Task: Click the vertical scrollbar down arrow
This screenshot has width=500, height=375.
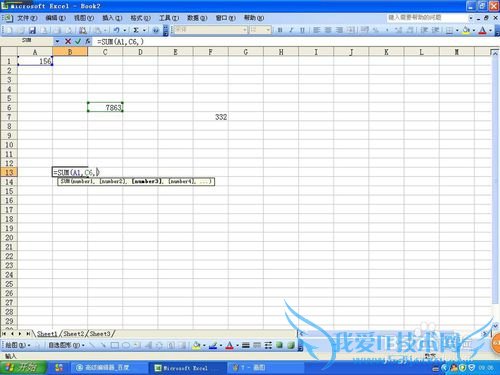Action: (495, 325)
